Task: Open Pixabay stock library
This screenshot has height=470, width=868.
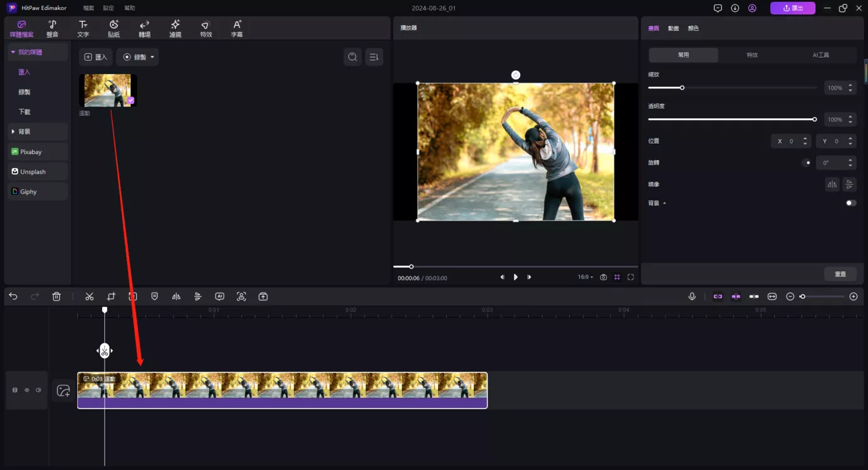Action: [38, 152]
